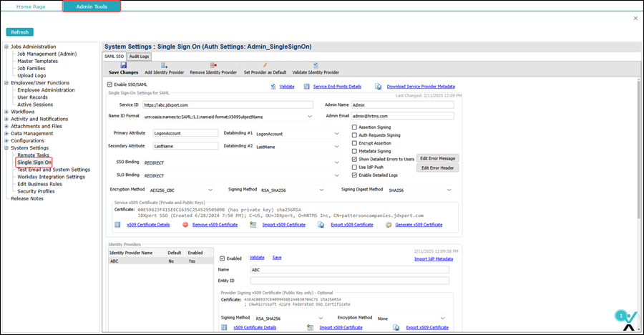Click the Refresh button
Image resolution: width=644 pixels, height=335 pixels.
20,32
